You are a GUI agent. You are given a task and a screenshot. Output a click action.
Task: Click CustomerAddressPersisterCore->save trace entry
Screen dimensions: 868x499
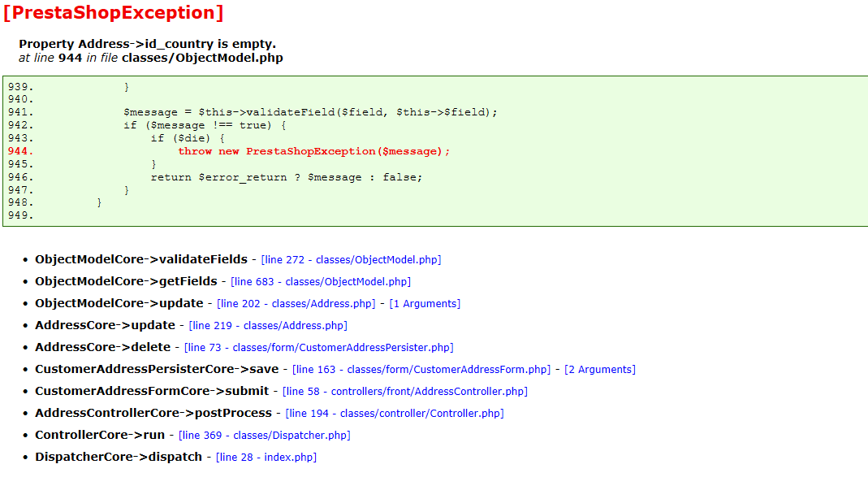coord(157,370)
